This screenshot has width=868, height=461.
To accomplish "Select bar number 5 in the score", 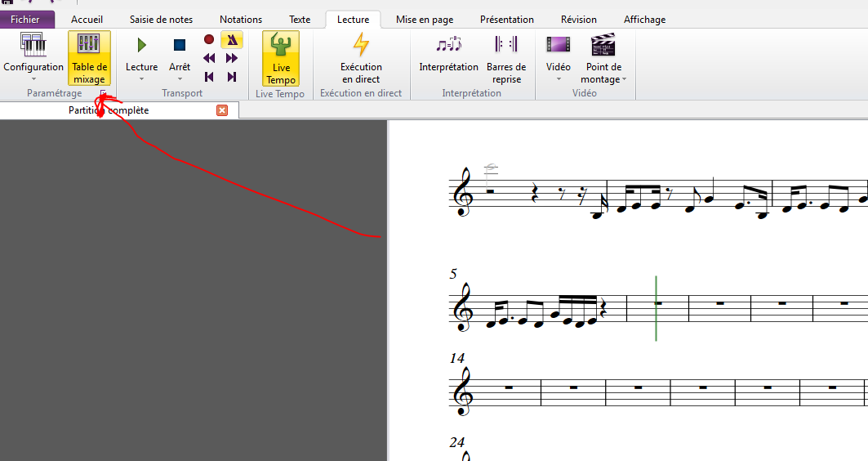I will pyautogui.click(x=453, y=274).
